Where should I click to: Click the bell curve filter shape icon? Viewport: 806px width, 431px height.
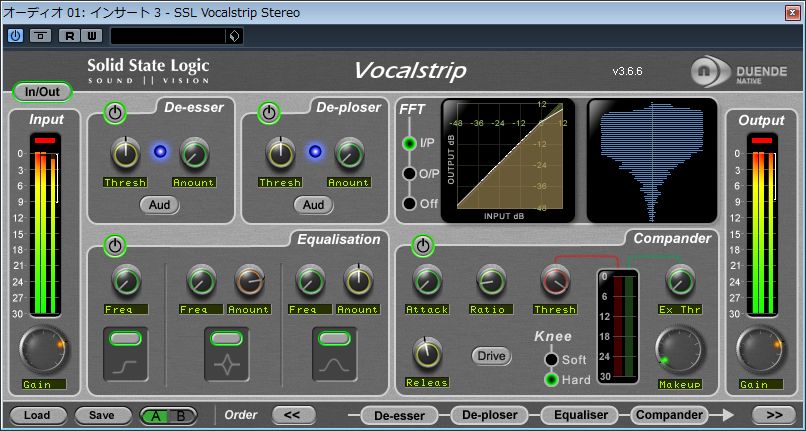click(334, 366)
